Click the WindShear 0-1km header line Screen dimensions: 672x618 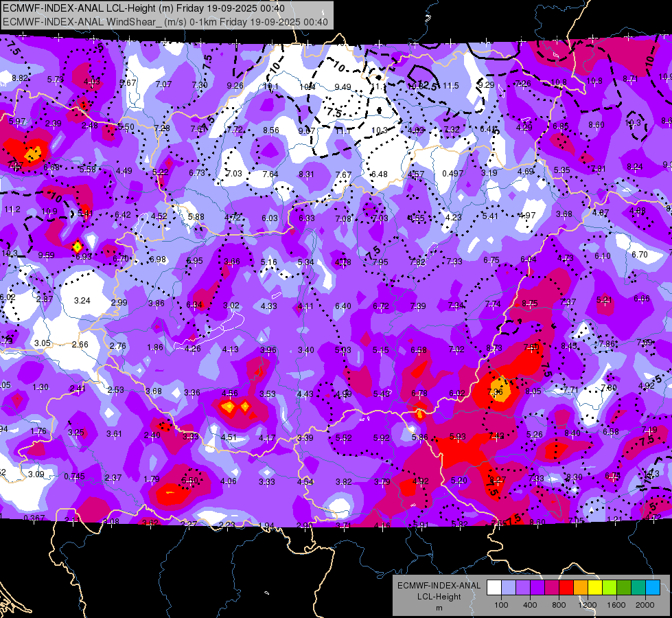point(165,22)
